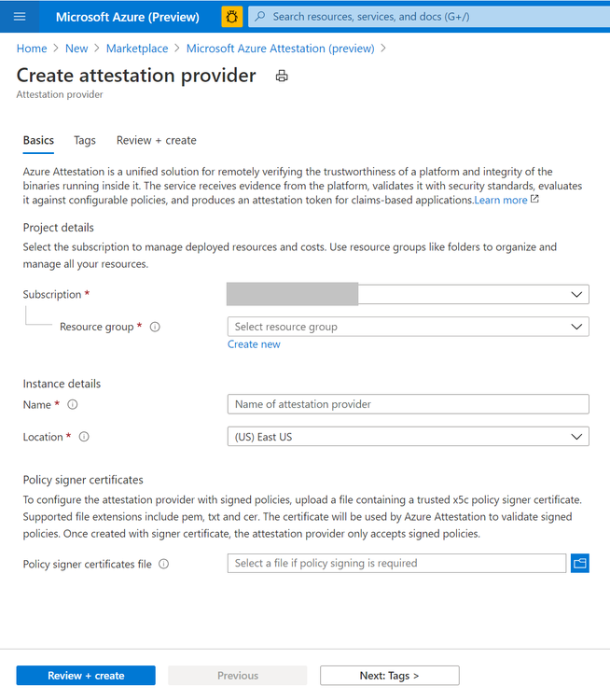Go to Marketplace in breadcrumb
The width and height of the screenshot is (610, 700).
(137, 49)
